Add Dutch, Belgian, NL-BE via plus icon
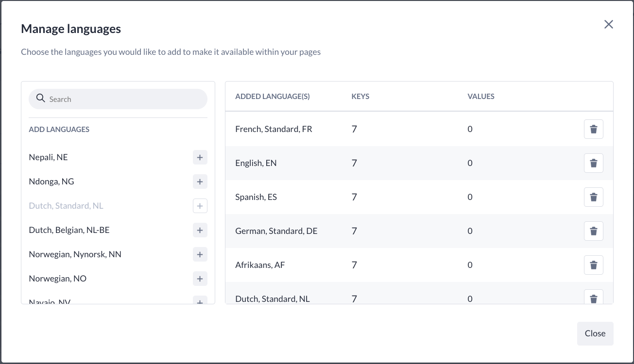Screen dimensions: 634x364 200,230
